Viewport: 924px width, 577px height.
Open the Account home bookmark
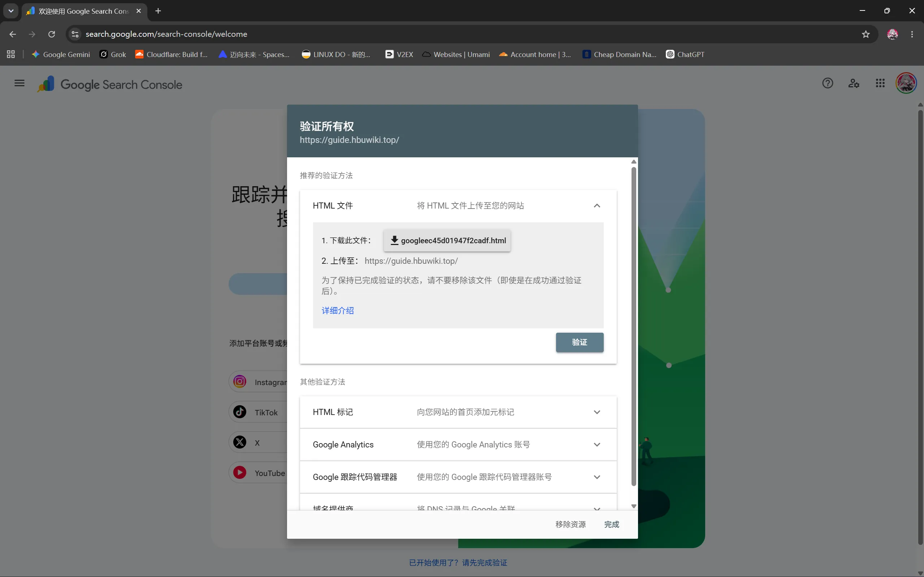535,54
